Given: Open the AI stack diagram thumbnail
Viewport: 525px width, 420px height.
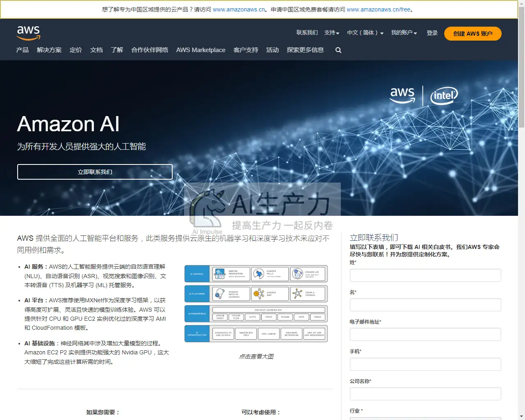Looking at the screenshot, I should pos(256,304).
